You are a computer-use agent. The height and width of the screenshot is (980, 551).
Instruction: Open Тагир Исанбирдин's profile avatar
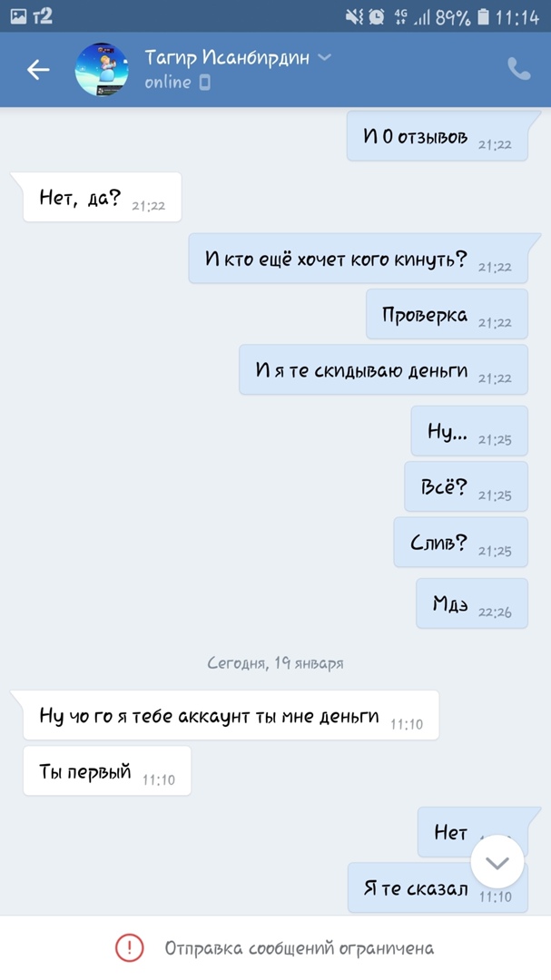pos(102,69)
